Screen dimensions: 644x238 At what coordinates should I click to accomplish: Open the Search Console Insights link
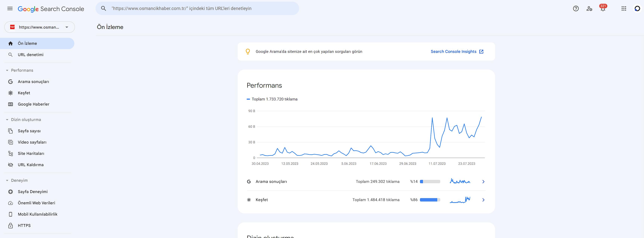point(457,52)
